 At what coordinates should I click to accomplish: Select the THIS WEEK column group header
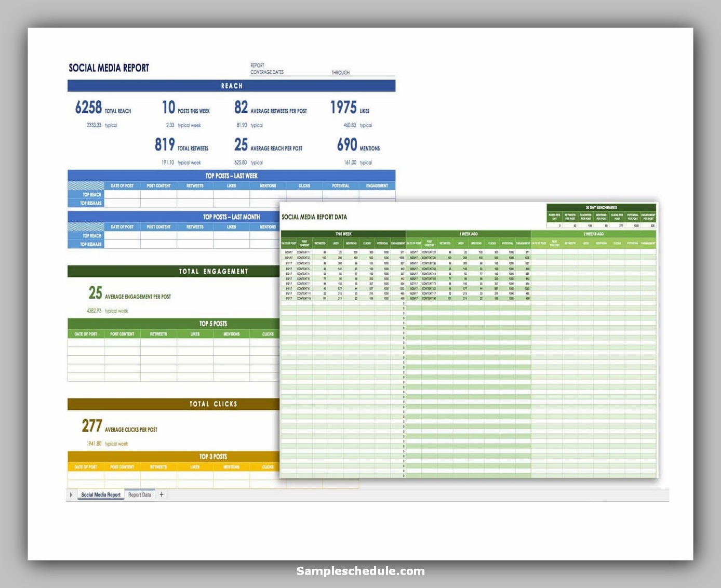pyautogui.click(x=343, y=234)
